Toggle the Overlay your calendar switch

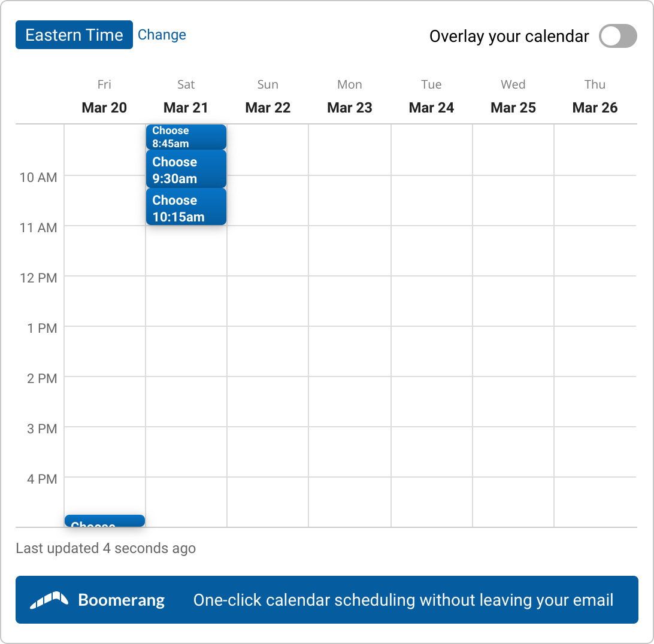pos(617,36)
